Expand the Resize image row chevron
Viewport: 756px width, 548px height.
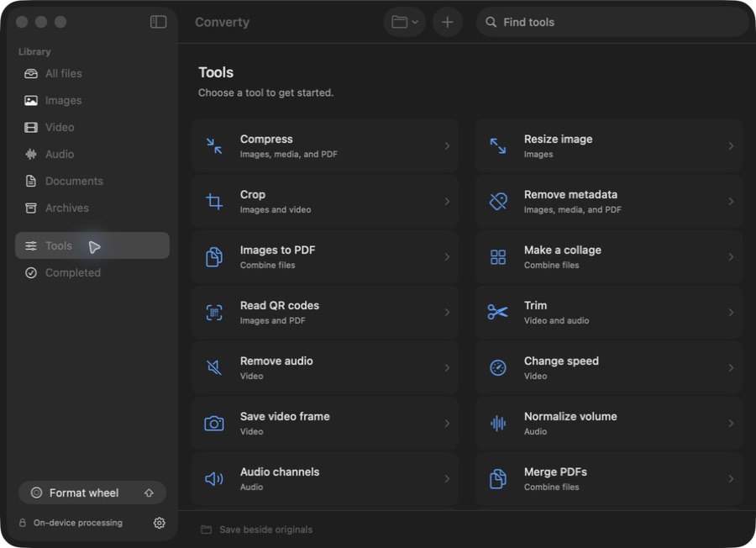[x=731, y=146]
